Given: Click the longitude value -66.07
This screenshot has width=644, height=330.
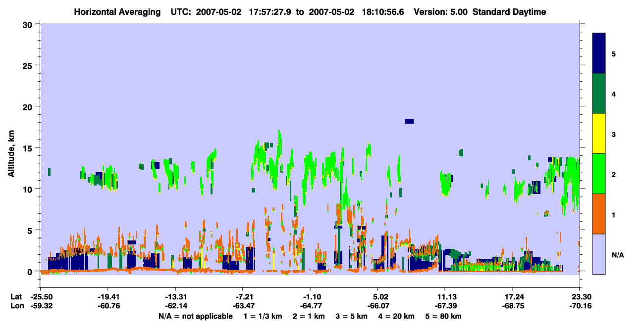Looking at the screenshot, I should 377,306.
